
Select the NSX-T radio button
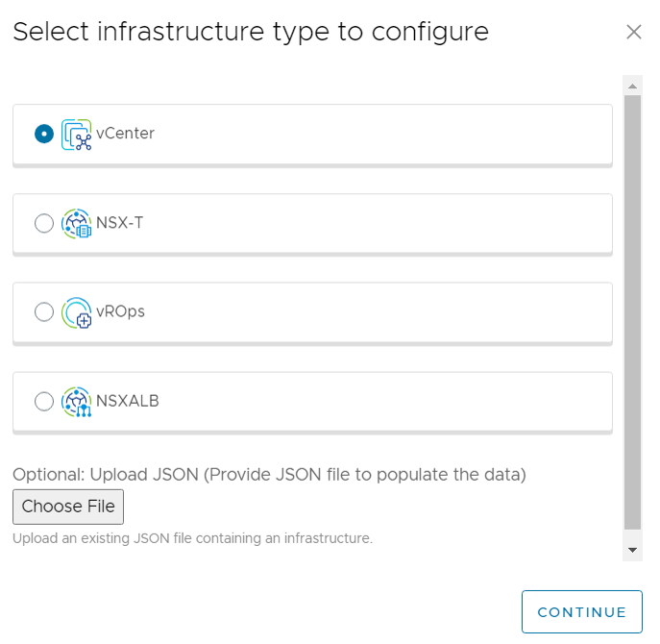pos(43,224)
